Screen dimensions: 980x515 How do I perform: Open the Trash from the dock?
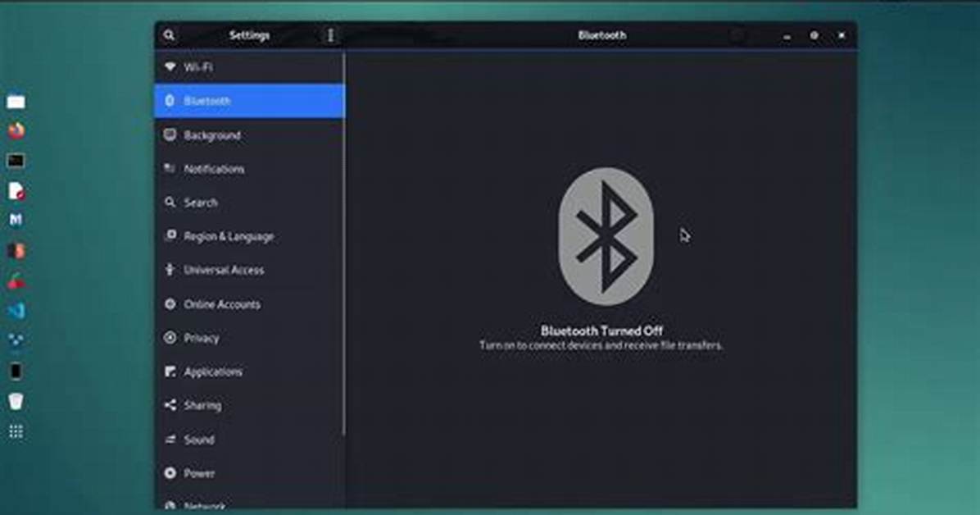16,401
